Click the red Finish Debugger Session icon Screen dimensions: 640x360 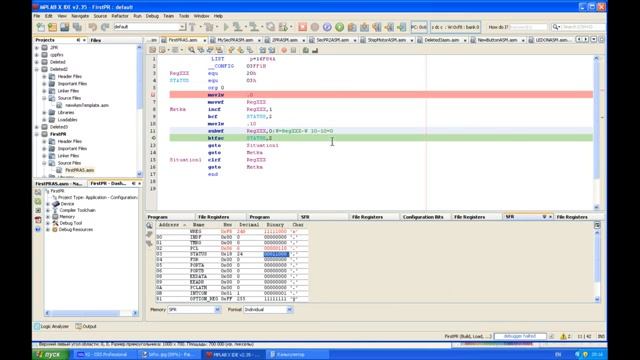tap(302, 27)
